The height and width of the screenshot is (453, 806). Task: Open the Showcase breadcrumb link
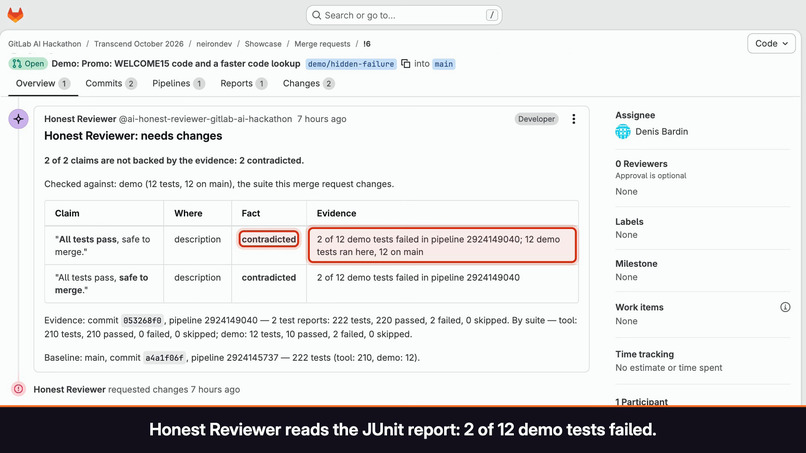[x=263, y=44]
